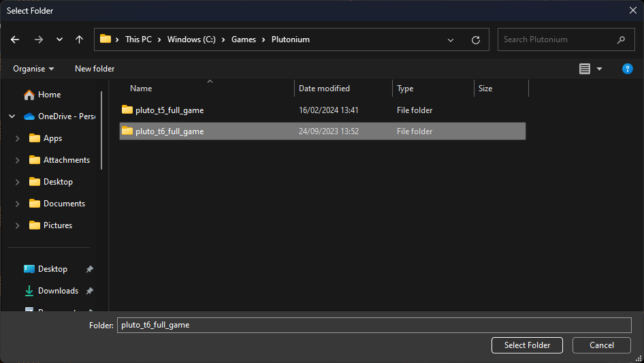Open the Organise dropdown menu

click(x=33, y=69)
